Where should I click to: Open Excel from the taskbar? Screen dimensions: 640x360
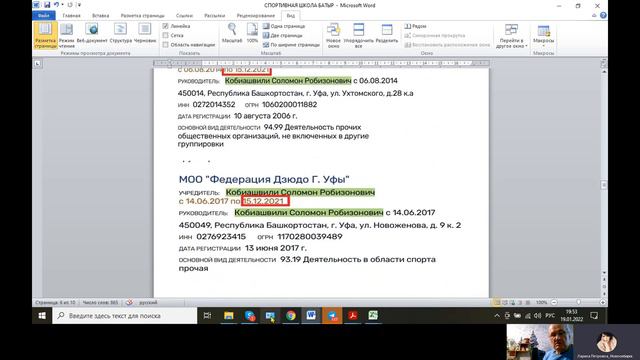point(373,316)
